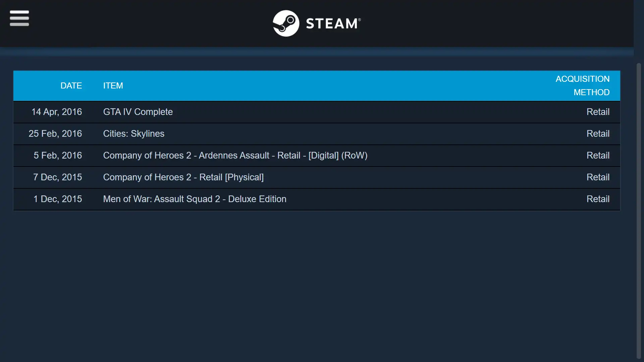
Task: Click the DATE column header
Action: (71, 86)
